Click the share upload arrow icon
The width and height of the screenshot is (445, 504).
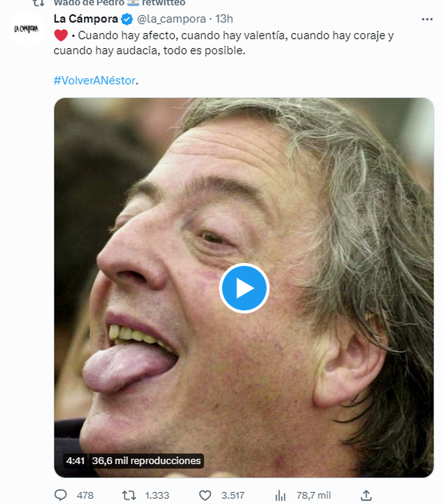click(366, 495)
